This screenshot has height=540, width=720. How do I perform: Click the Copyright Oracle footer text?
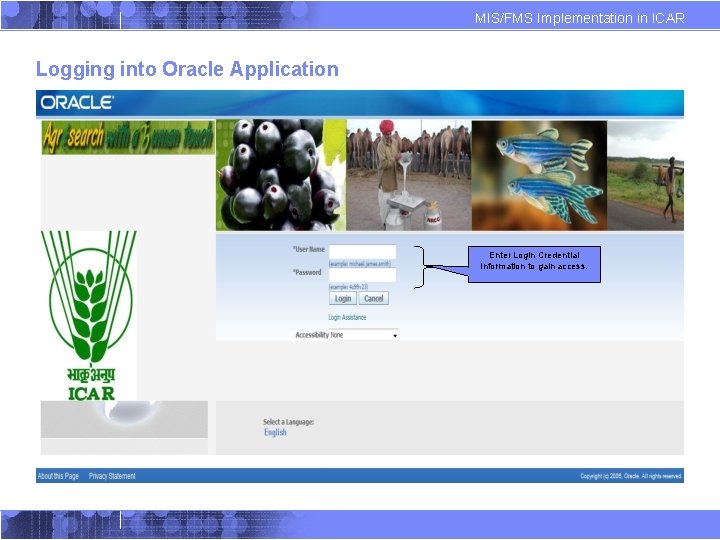pyautogui.click(x=631, y=476)
